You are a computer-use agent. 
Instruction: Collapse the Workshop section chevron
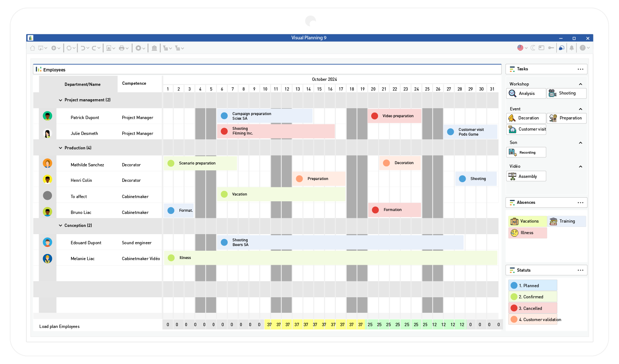click(580, 84)
